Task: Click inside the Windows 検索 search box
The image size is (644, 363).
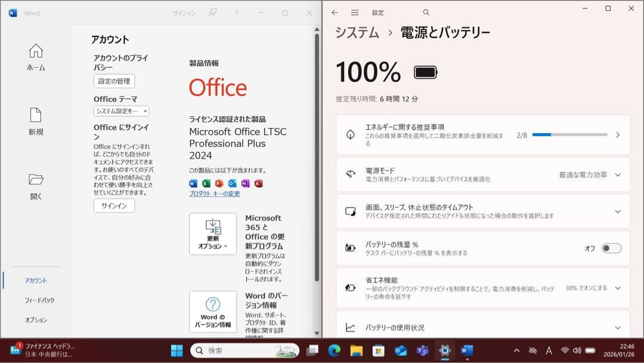Action: pyautogui.click(x=244, y=350)
